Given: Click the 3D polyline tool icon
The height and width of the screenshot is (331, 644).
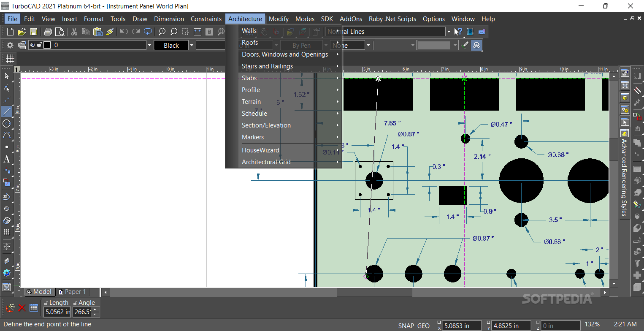Looking at the screenshot, I should tap(7, 197).
